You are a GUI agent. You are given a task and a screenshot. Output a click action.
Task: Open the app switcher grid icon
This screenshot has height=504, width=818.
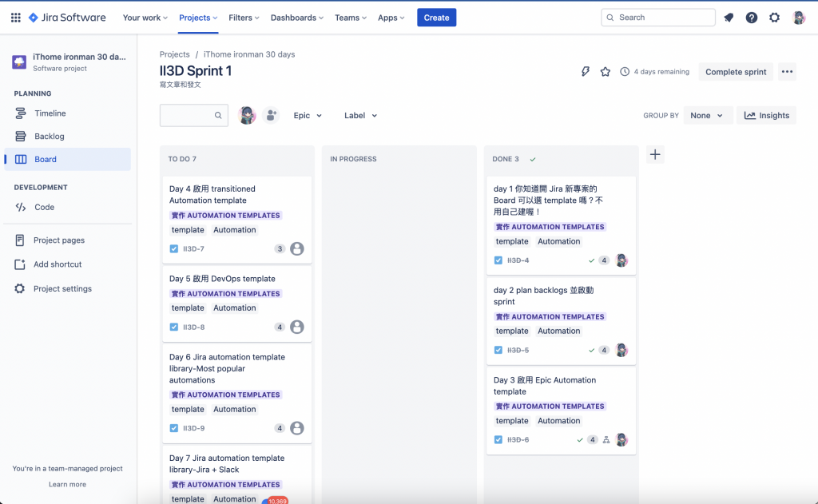pos(16,18)
